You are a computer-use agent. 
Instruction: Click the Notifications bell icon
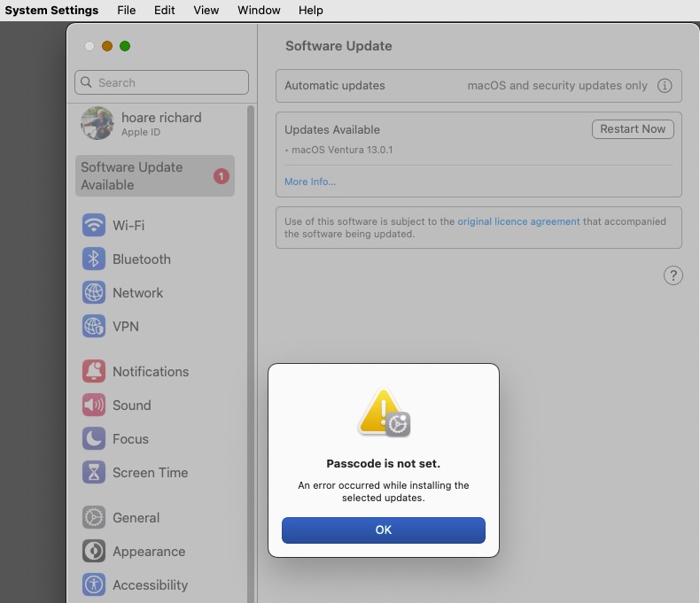94,371
